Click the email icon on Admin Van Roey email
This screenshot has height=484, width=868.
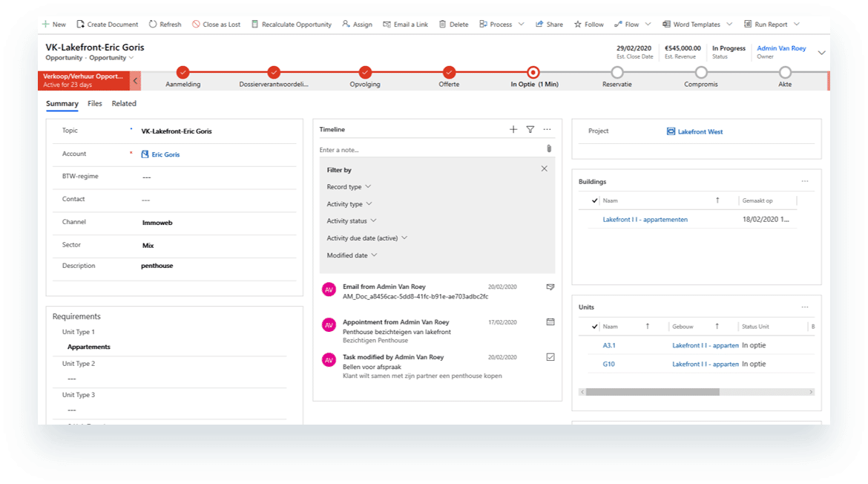pos(550,287)
